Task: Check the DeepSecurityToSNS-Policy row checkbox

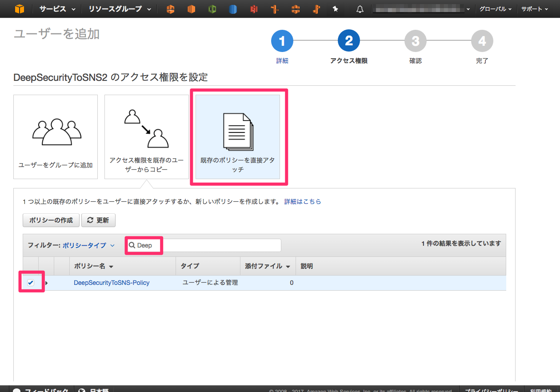Action: 30,283
